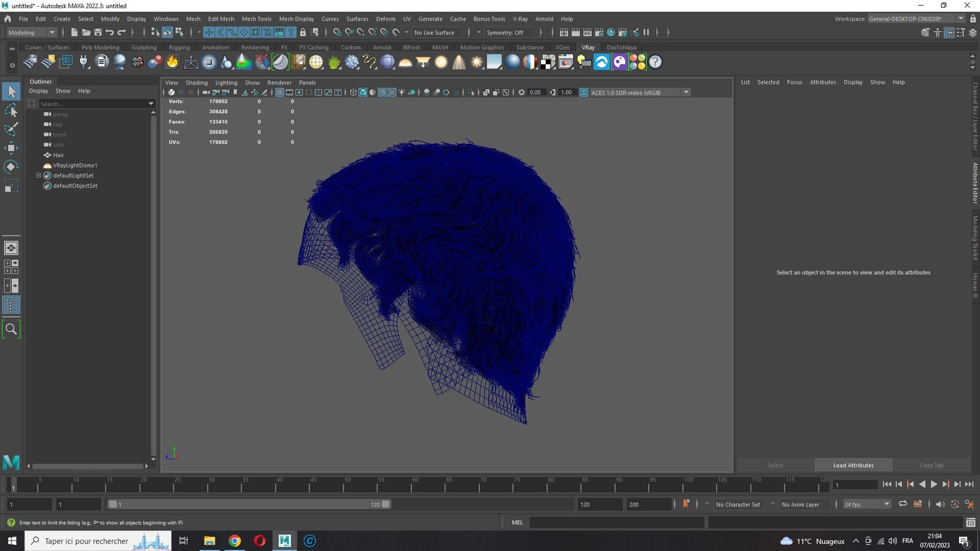Select the Rotate tool in the toolbox

11,167
